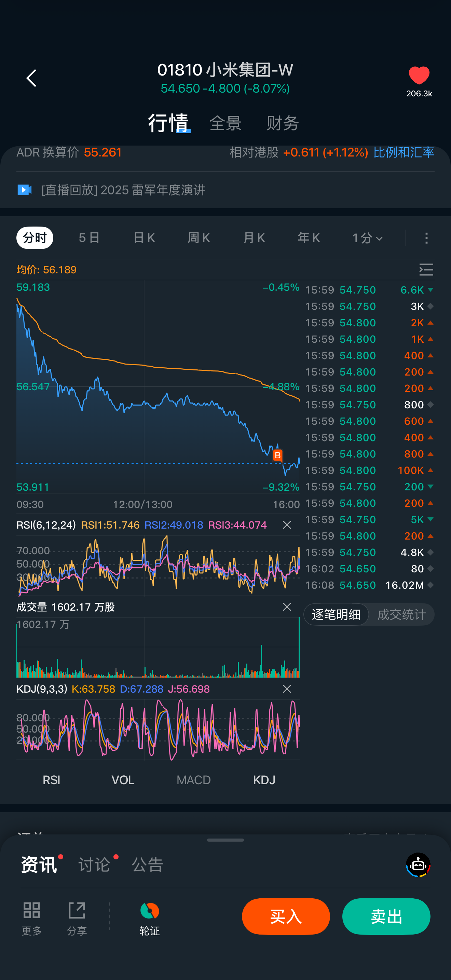Enable the RSI indicator

pos(51,780)
